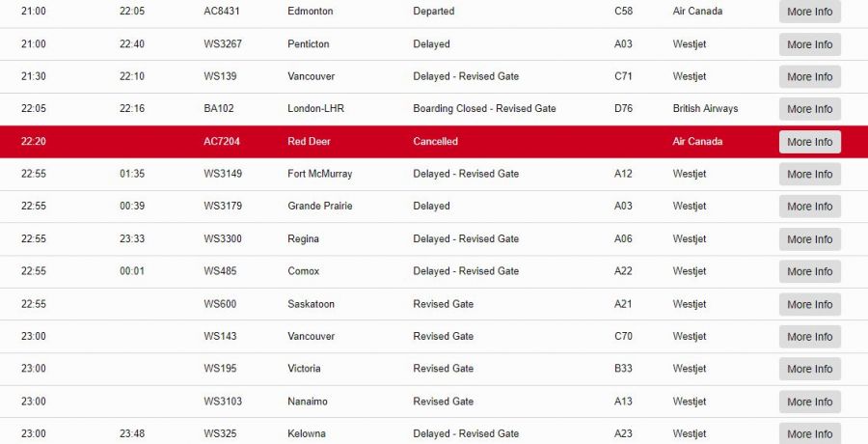Select the cancelled AC7204 flight row

tap(434, 142)
